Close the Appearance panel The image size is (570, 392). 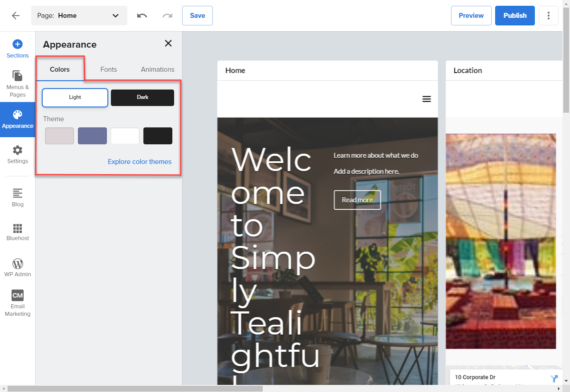click(x=168, y=43)
